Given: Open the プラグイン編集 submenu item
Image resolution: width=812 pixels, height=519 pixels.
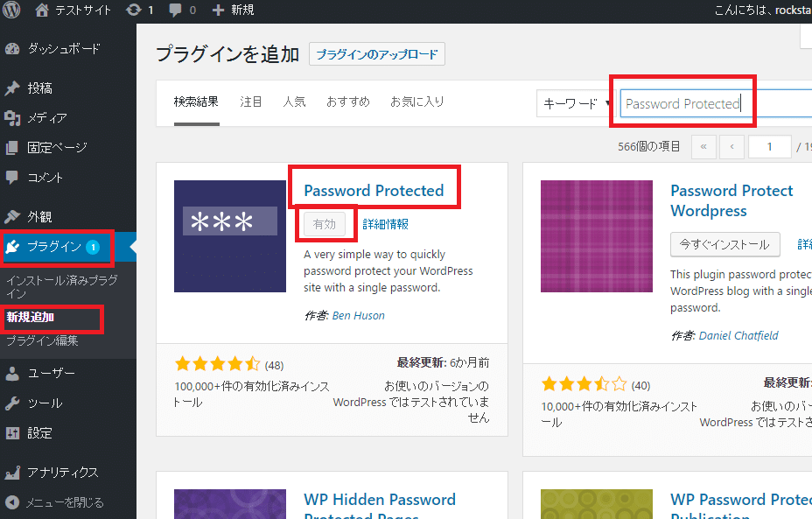Looking at the screenshot, I should click(x=43, y=340).
